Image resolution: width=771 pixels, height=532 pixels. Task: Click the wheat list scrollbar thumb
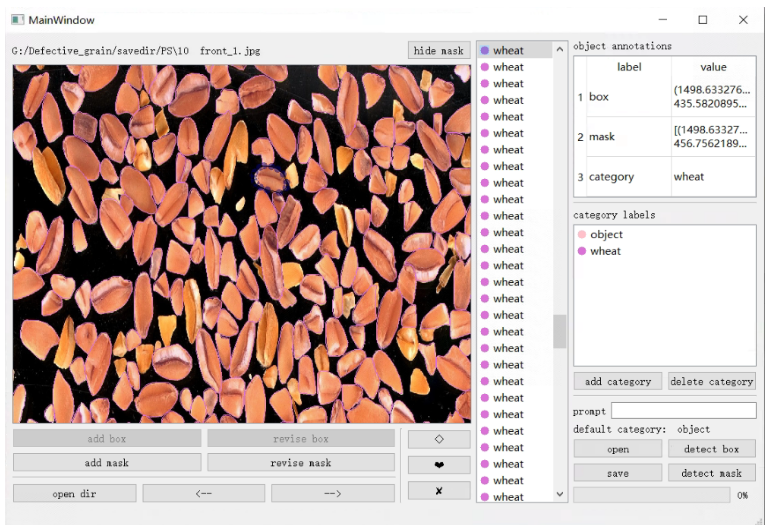point(560,331)
